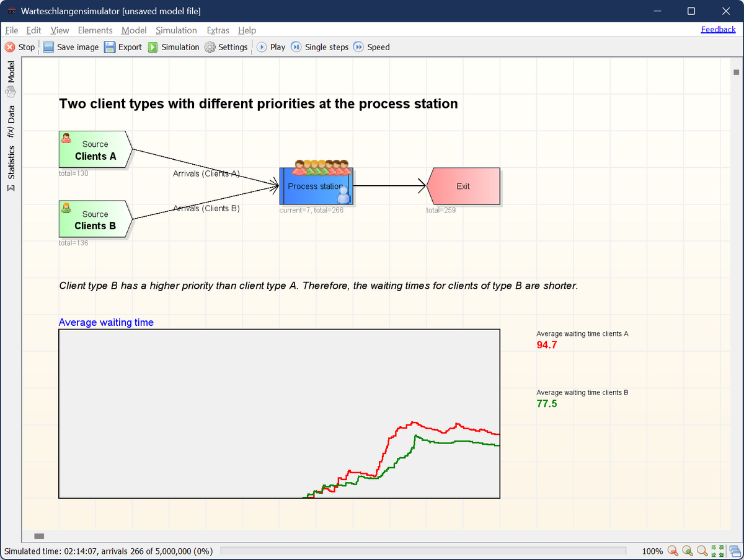Reset zoom with the plain magnifier icon

coord(702,551)
